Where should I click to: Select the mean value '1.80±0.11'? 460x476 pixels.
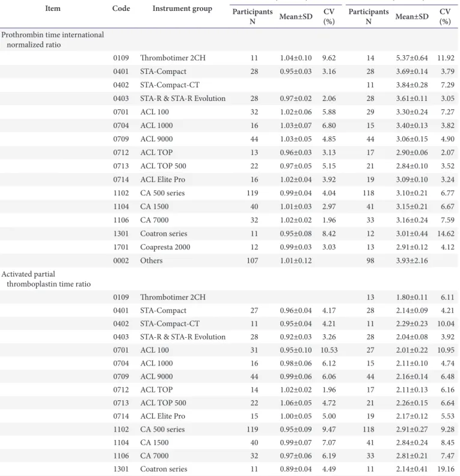(412, 297)
